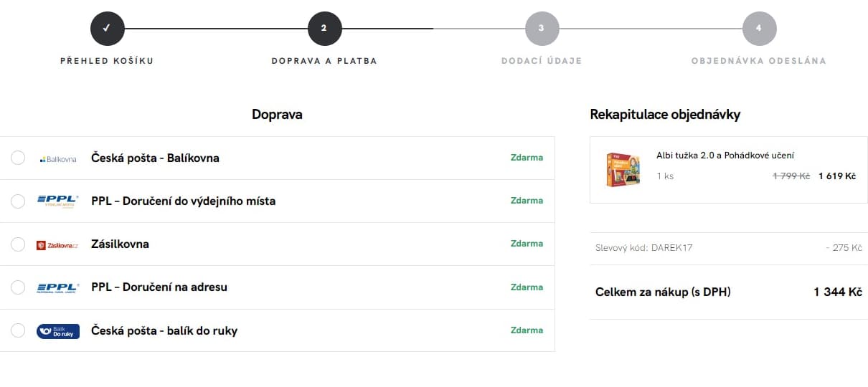Click the Doprava a platba step label

(324, 61)
